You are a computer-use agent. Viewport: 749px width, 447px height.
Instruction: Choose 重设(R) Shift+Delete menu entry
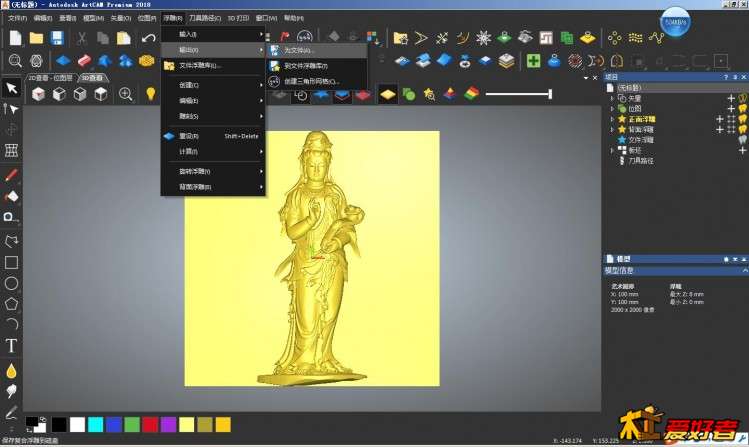[213, 136]
